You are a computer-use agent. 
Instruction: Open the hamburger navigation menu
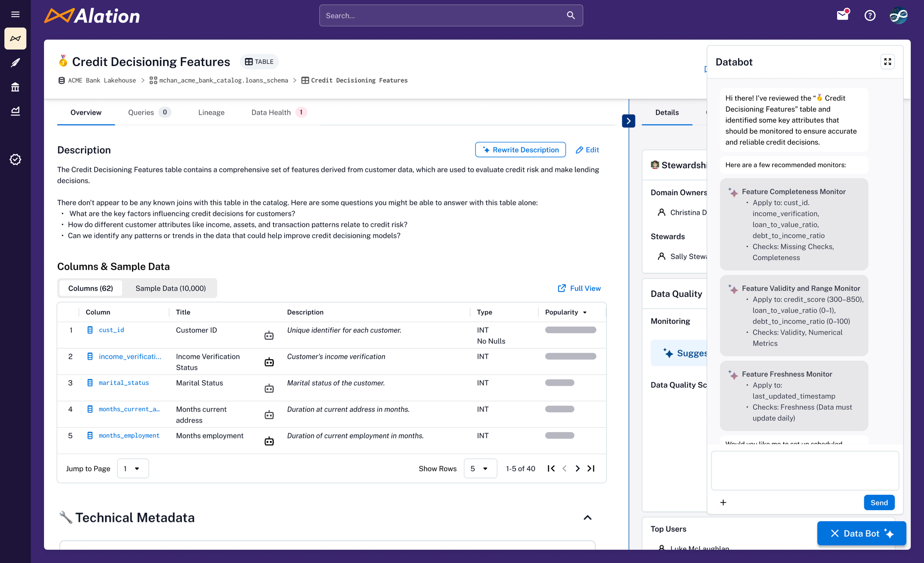coord(15,14)
